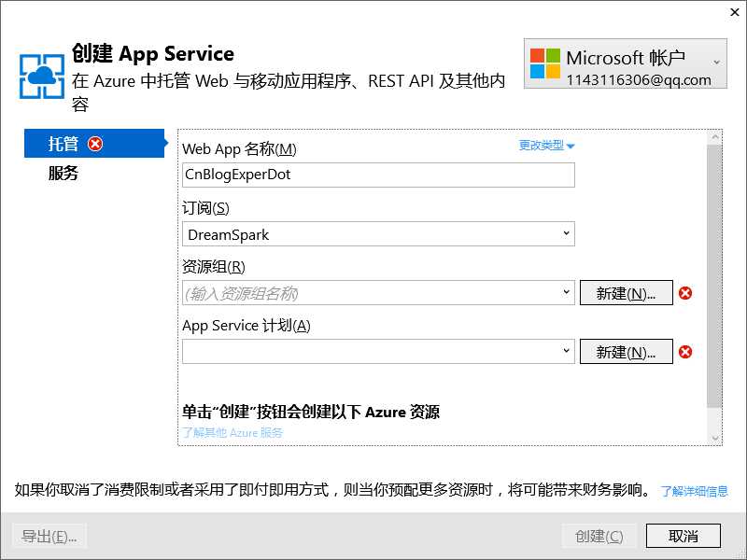Viewport: 747px width, 560px height.
Task: Click the Microsoft account logo
Action: [545, 63]
